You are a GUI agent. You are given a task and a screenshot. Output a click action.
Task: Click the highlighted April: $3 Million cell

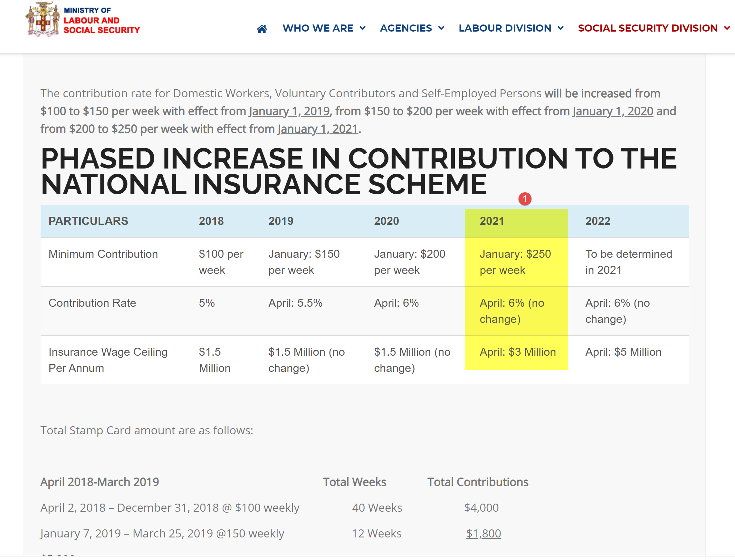coord(518,352)
